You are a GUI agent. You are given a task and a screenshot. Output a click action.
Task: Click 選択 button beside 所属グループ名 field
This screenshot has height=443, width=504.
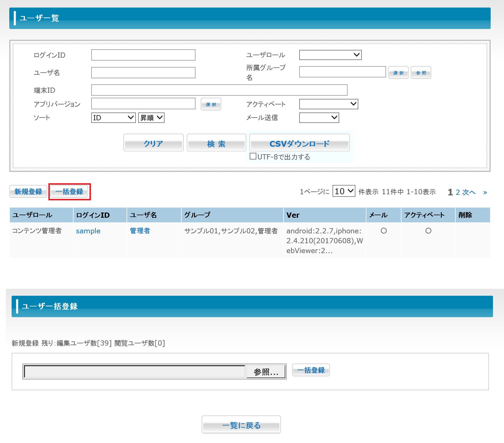coord(398,73)
